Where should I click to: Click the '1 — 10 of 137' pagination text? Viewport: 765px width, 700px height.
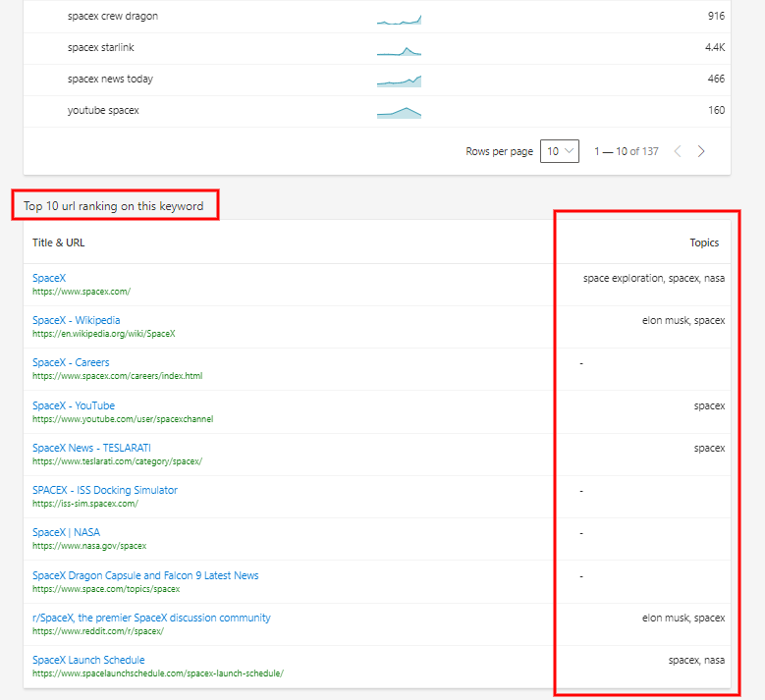click(626, 152)
